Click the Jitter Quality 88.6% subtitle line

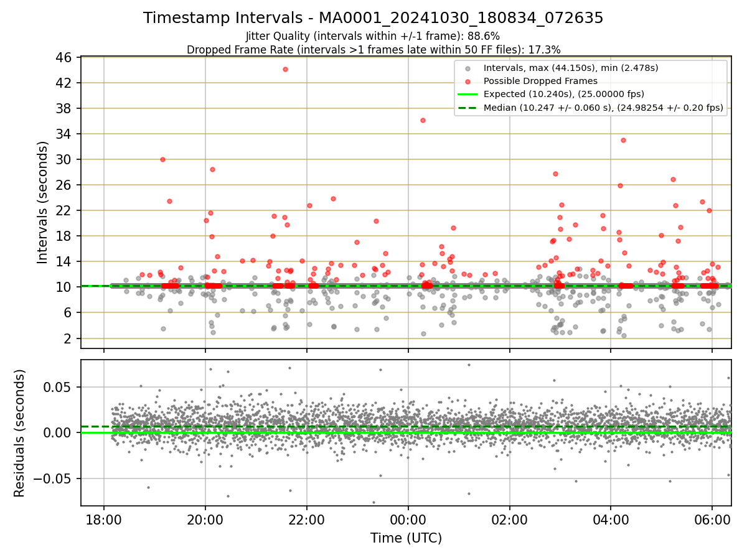click(x=373, y=37)
